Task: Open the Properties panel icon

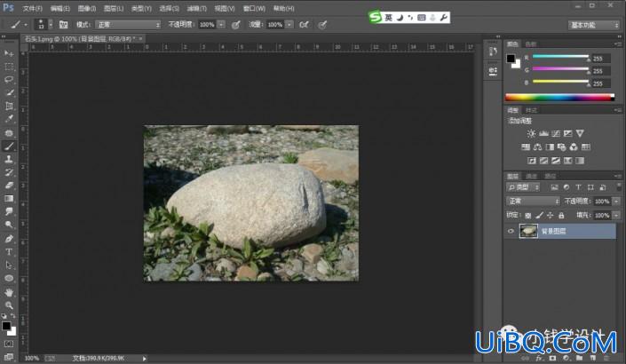Action: click(x=493, y=71)
